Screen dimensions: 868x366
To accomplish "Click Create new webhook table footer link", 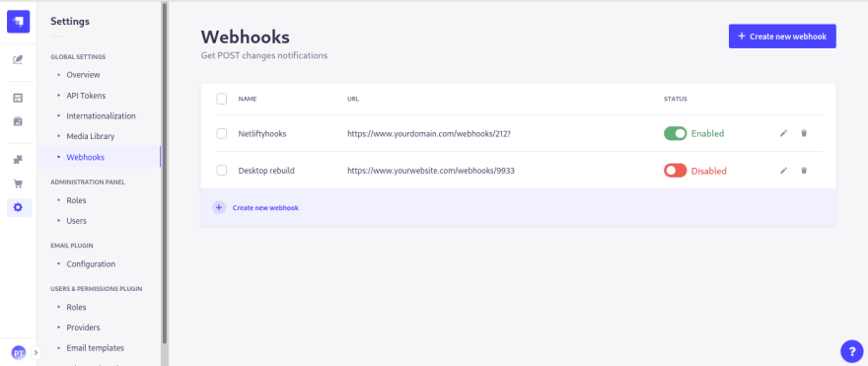I will pyautogui.click(x=265, y=208).
